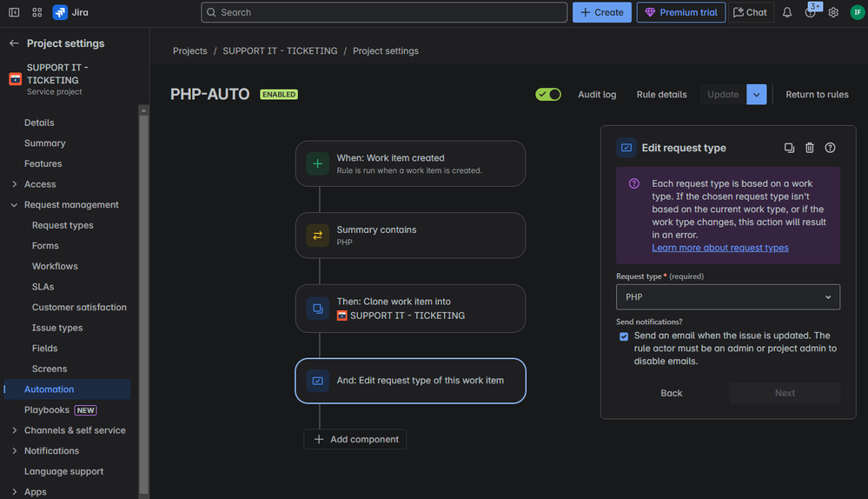Image resolution: width=868 pixels, height=499 pixels.
Task: Open Customer satisfaction settings
Action: click(x=79, y=308)
